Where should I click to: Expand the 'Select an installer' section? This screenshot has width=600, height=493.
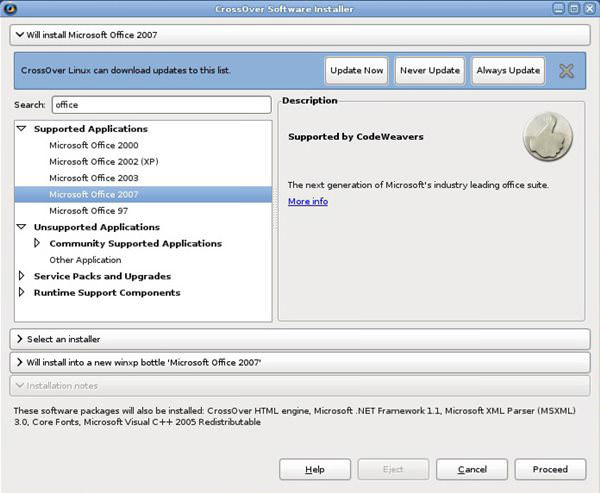(300, 339)
